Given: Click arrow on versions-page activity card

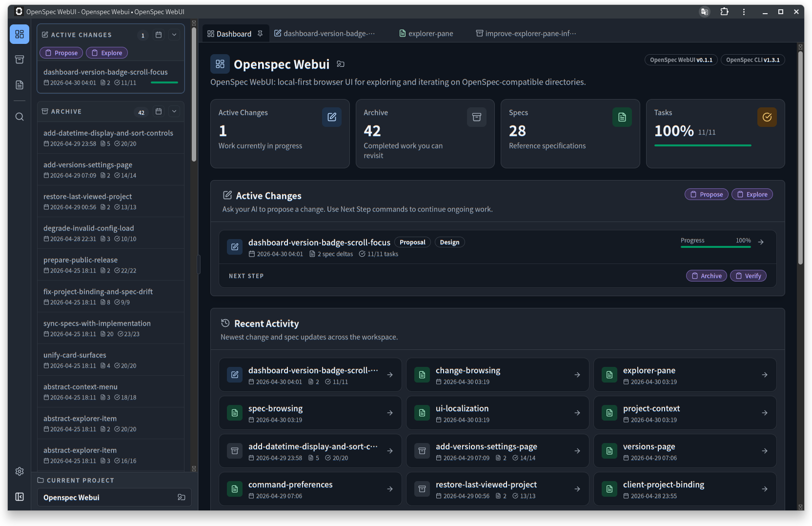Looking at the screenshot, I should (765, 451).
